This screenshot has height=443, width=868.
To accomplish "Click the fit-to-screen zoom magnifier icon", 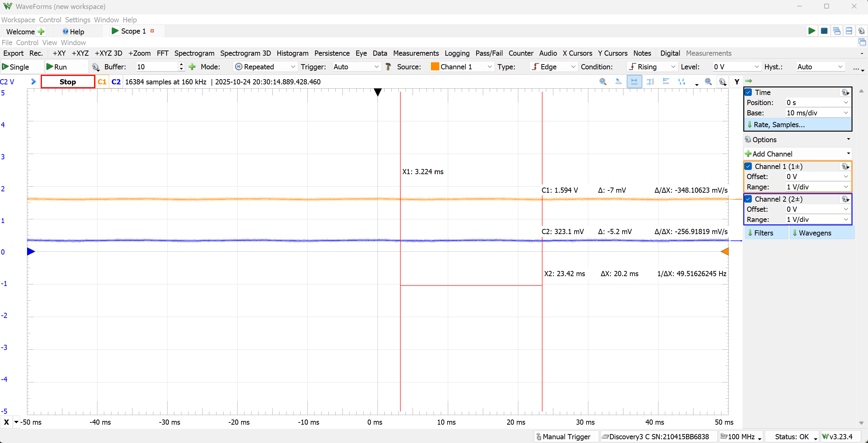I will pyautogui.click(x=708, y=82).
